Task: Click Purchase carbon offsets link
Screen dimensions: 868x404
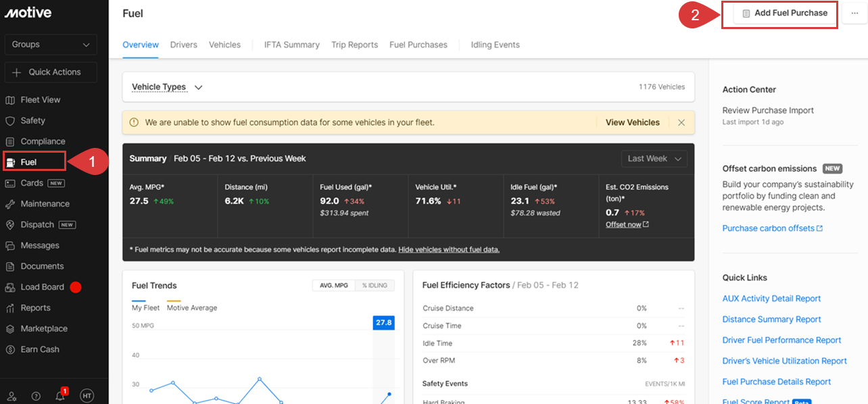Action: point(769,228)
